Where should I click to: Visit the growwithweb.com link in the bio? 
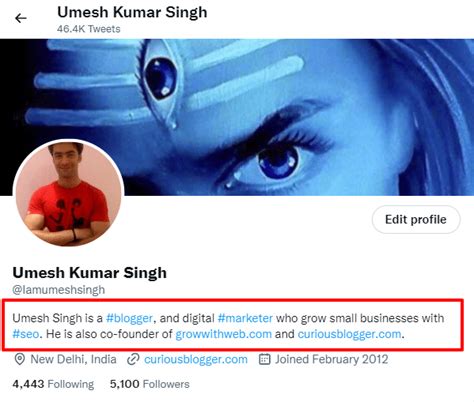click(223, 334)
